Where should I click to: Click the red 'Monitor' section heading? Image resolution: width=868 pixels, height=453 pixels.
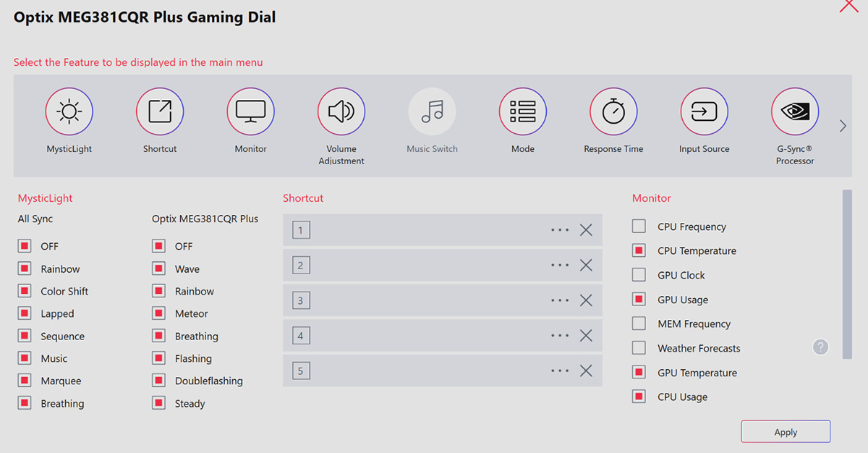point(652,198)
